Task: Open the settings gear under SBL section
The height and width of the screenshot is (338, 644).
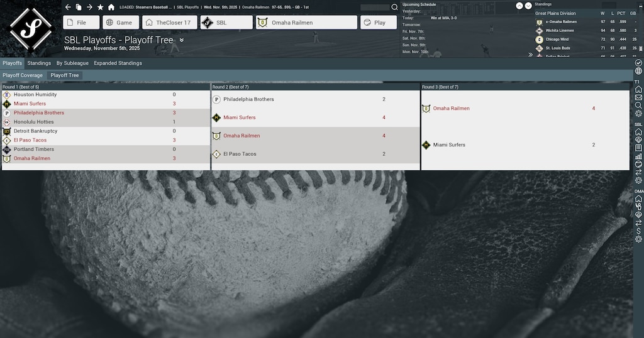Action: click(x=638, y=180)
